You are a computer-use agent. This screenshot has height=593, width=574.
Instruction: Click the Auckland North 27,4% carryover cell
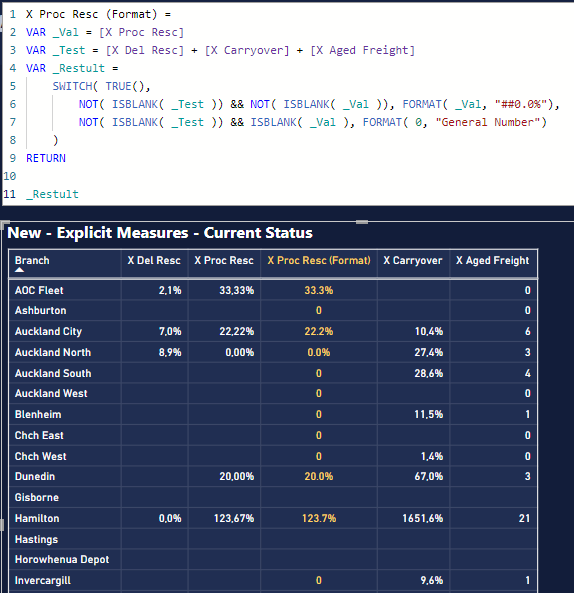(428, 352)
